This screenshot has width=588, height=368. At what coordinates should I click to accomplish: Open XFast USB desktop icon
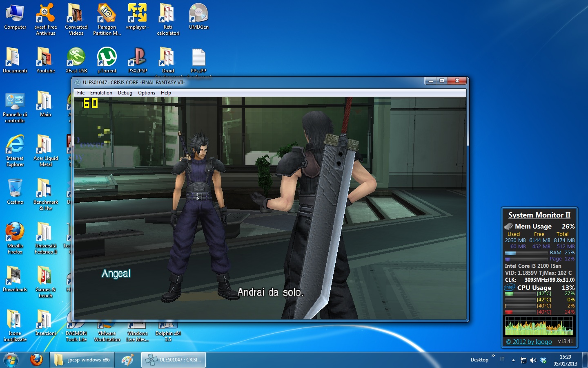(x=76, y=58)
